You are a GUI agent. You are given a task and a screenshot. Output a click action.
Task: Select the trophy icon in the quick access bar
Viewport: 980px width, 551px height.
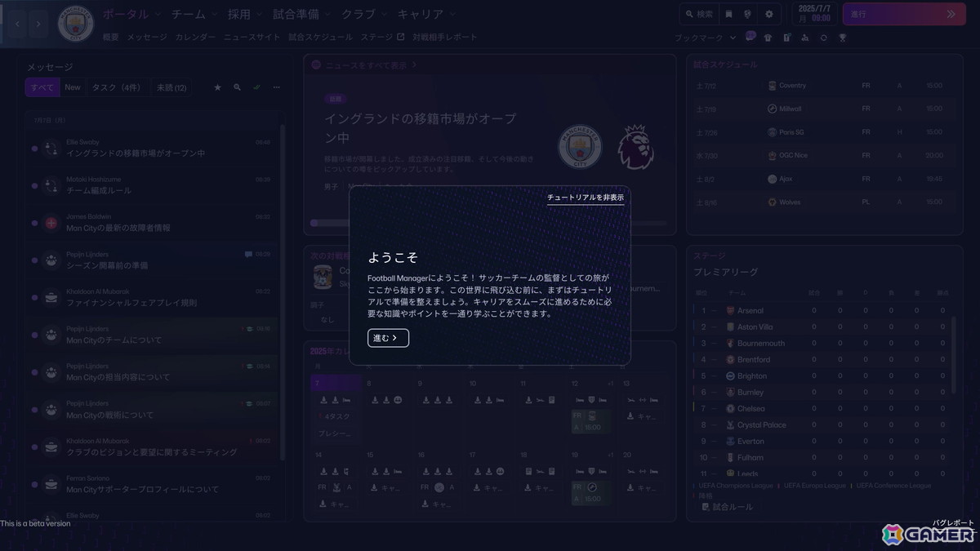point(842,38)
